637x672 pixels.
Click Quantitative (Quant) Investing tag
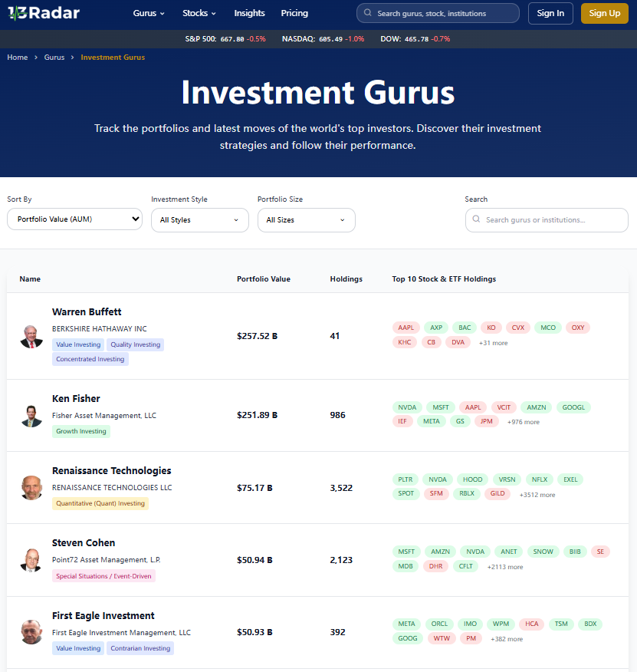coord(100,503)
